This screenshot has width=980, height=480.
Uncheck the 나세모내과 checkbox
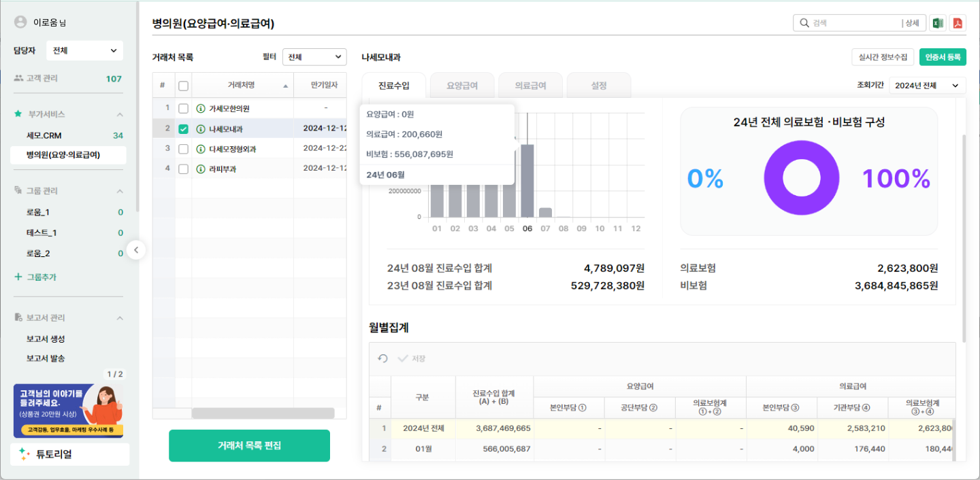click(183, 129)
